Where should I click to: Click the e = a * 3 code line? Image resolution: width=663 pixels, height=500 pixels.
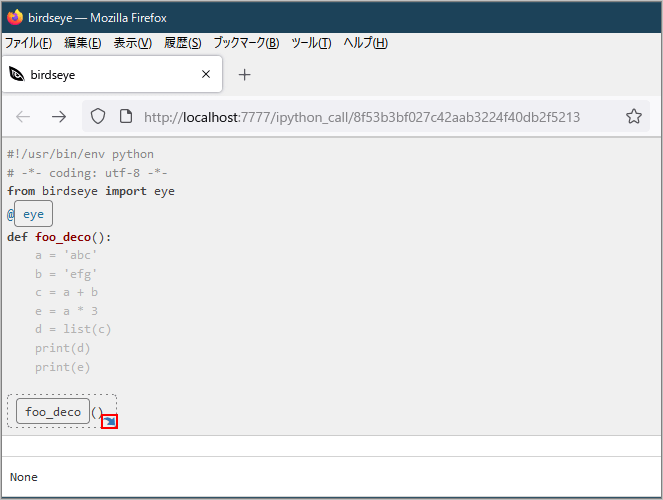pyautogui.click(x=66, y=311)
